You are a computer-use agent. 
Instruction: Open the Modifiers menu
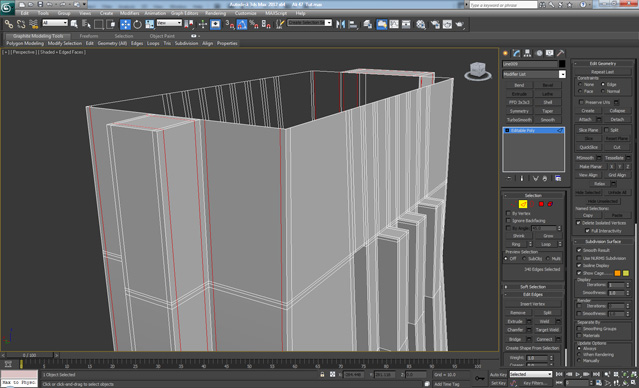click(129, 13)
